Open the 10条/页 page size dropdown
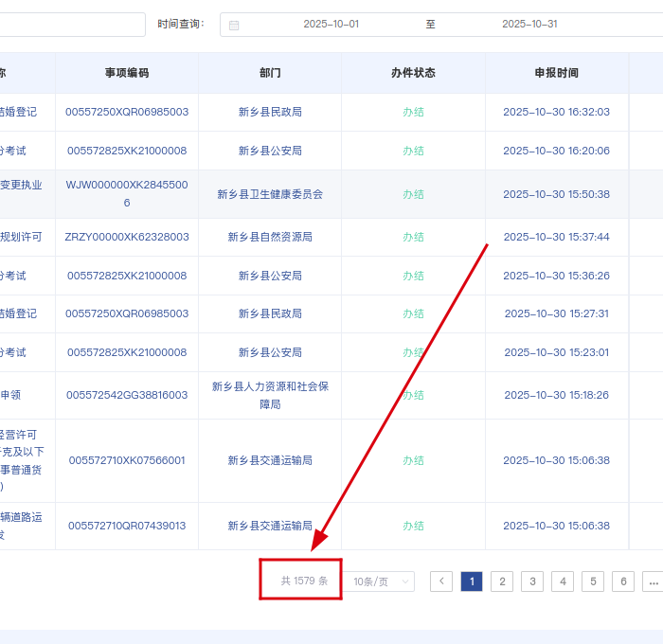The width and height of the screenshot is (663, 644). [382, 581]
